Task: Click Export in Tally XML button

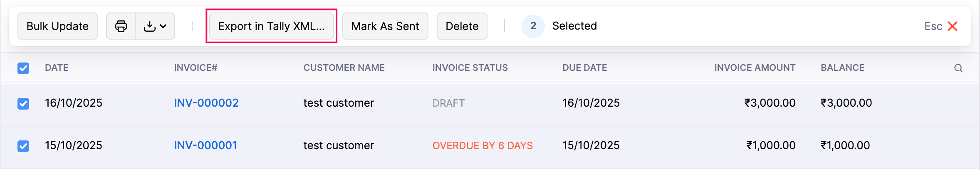Action: [271, 26]
